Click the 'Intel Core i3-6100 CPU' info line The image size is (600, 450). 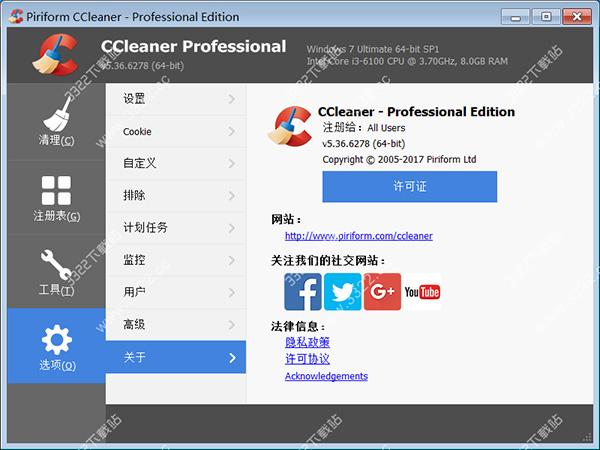(x=407, y=61)
